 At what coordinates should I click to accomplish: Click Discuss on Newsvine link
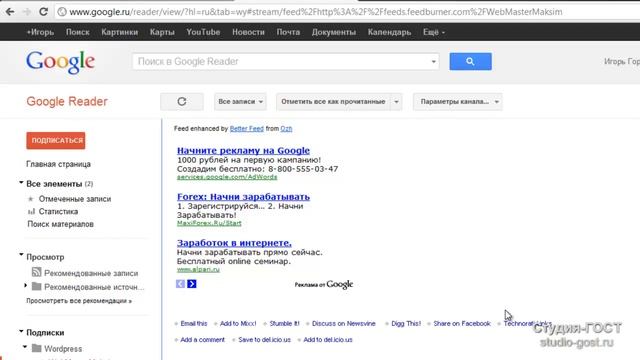(x=344, y=324)
